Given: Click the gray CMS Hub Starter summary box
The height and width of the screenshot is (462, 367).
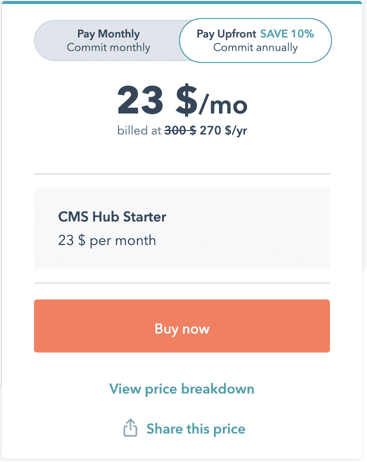Looking at the screenshot, I should pos(182,228).
